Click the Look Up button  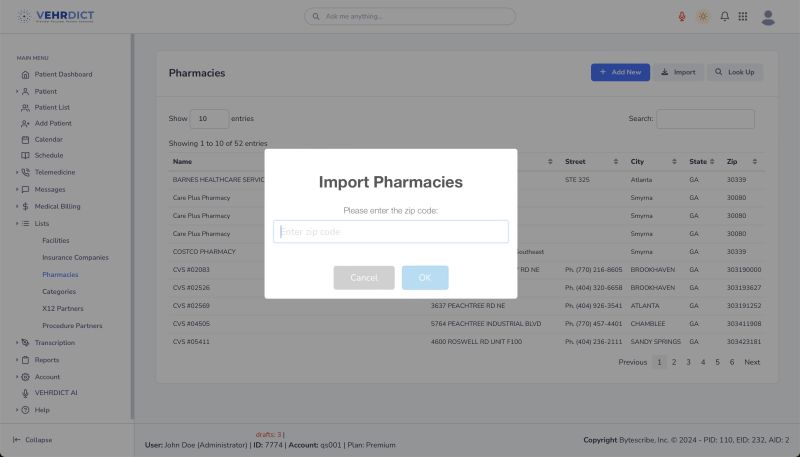tap(735, 72)
